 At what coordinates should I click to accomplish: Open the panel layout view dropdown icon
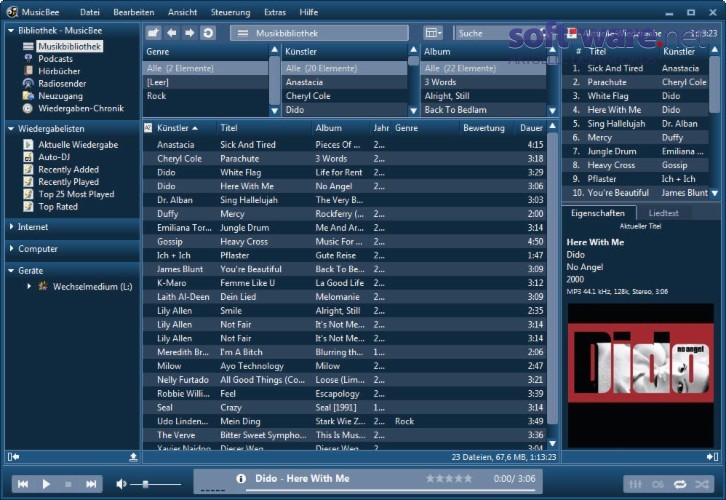[x=433, y=33]
